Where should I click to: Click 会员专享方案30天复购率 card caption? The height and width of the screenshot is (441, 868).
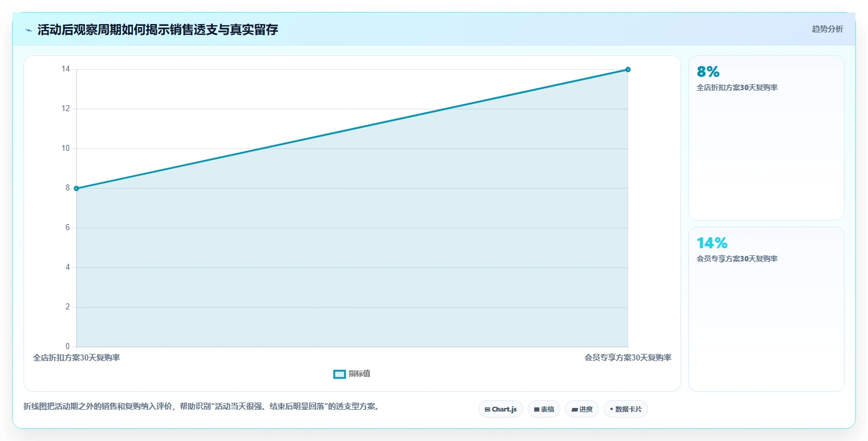737,259
